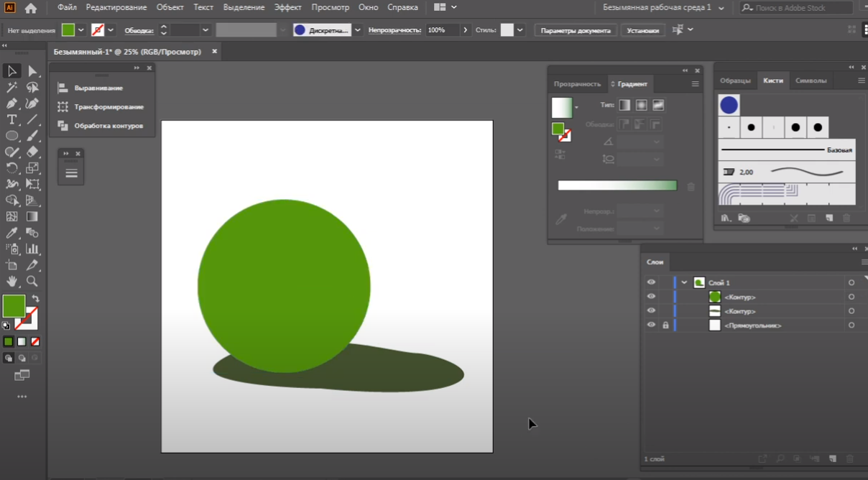Select the Ellipse tool
Image resolution: width=868 pixels, height=480 pixels.
[x=12, y=136]
